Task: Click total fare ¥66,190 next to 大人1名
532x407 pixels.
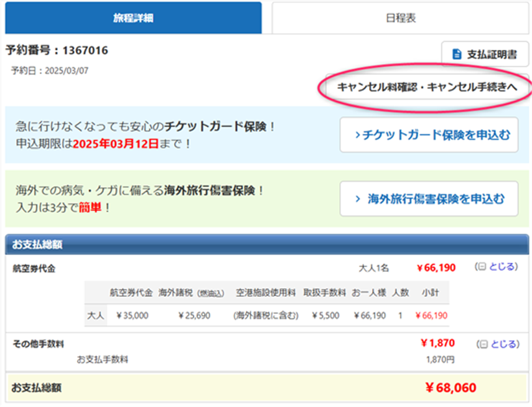Action: pyautogui.click(x=436, y=268)
